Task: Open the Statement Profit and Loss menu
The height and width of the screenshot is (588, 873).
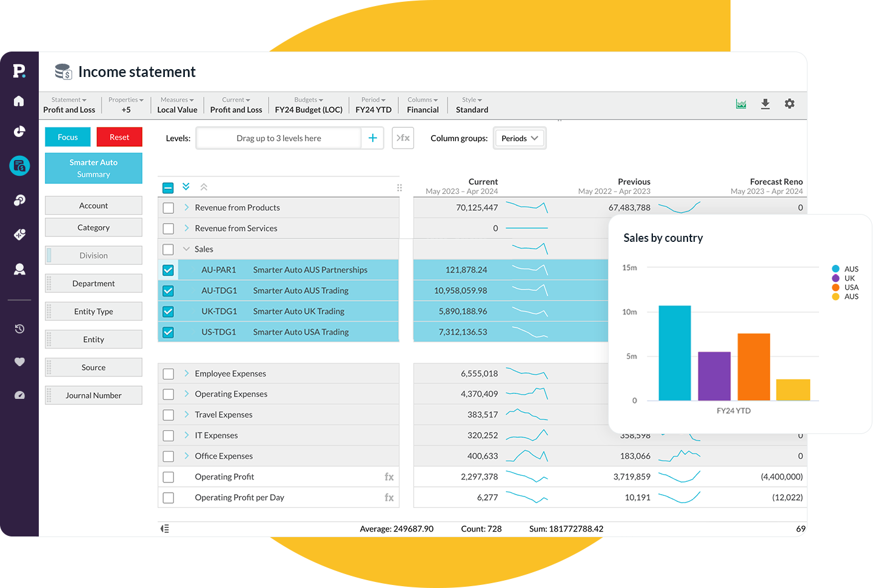Action: point(69,105)
